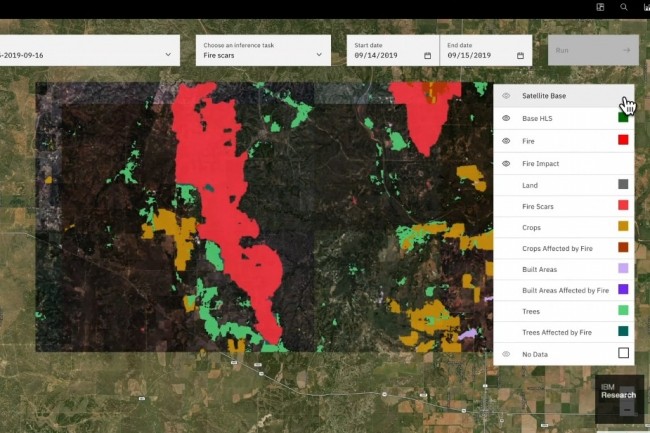650x433 pixels.
Task: Open the date range dropdown ending 2019-09-16
Action: click(x=88, y=55)
